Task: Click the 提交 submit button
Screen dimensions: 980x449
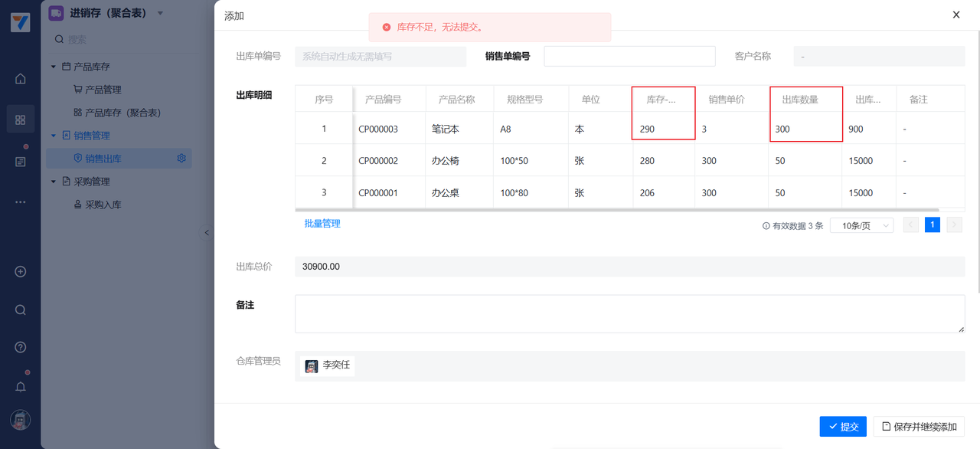Action: click(843, 427)
